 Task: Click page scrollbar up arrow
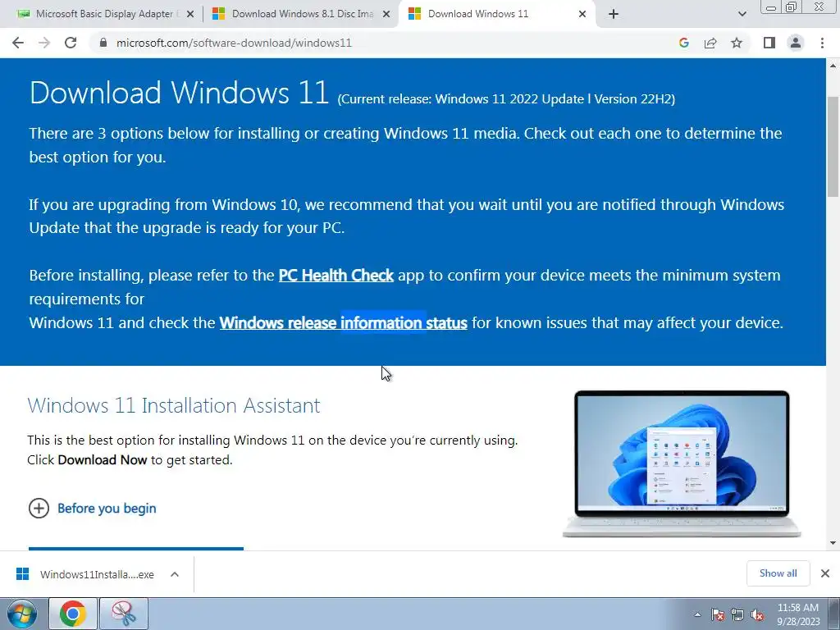tap(833, 66)
